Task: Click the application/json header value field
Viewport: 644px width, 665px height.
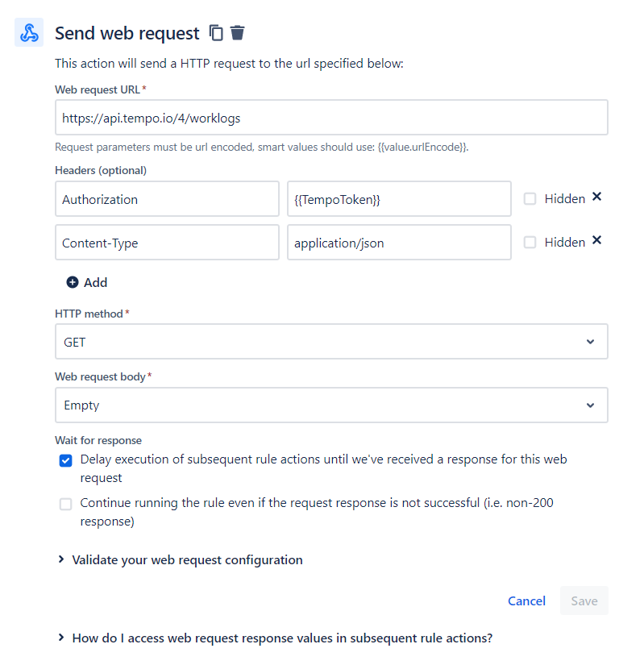Action: [x=399, y=242]
